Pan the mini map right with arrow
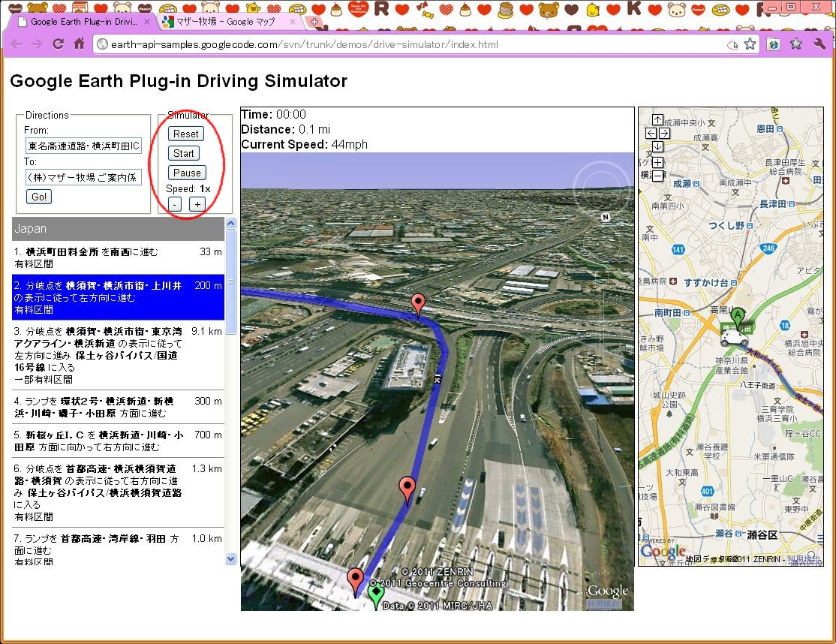This screenshot has height=644, width=836. point(664,133)
